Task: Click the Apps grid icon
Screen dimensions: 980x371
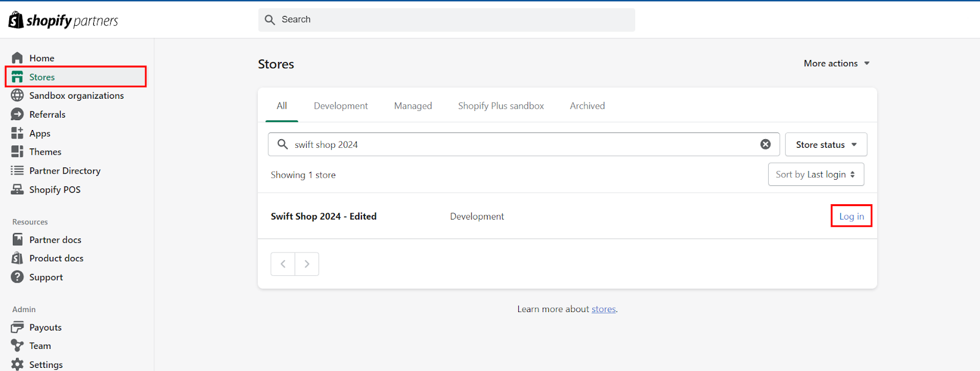Action: pyautogui.click(x=17, y=133)
